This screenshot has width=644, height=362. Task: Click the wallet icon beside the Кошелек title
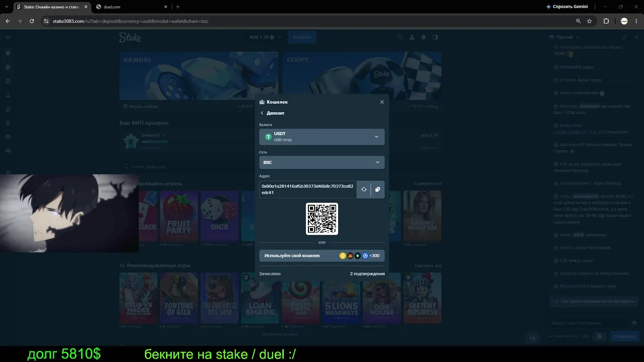tap(262, 102)
